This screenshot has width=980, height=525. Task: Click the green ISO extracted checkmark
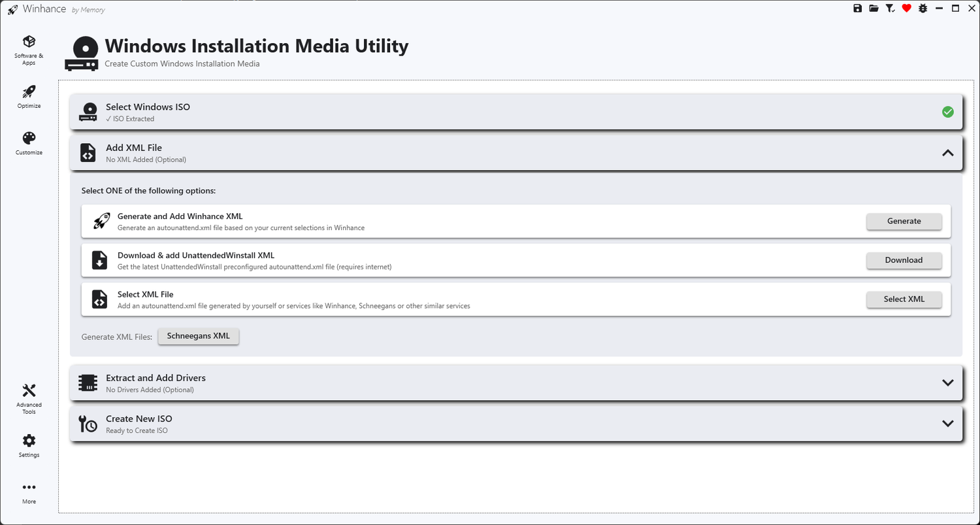[x=947, y=112]
